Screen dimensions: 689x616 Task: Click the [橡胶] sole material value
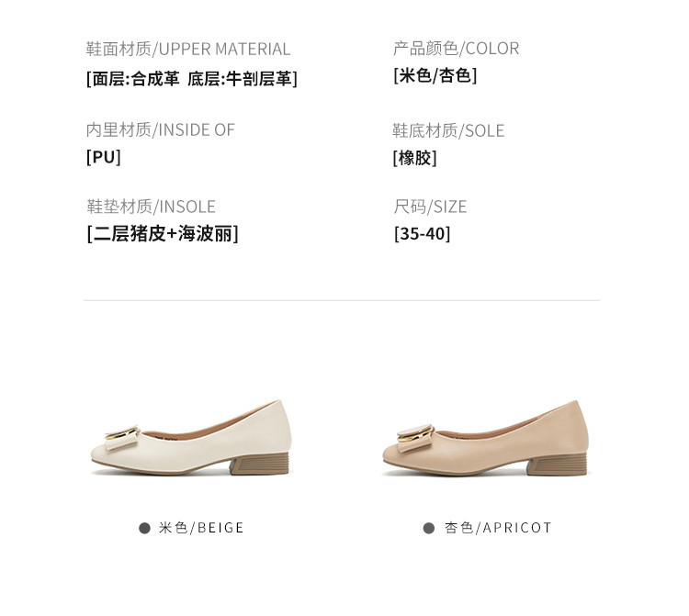click(415, 158)
